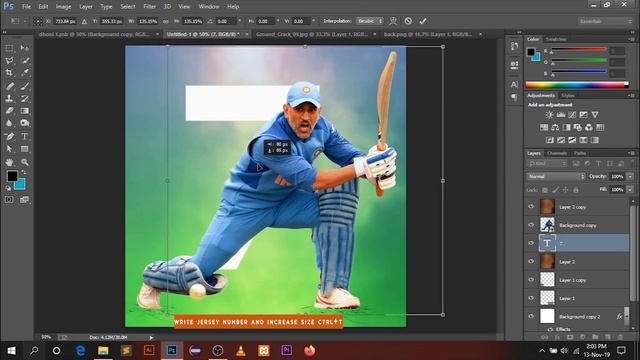
Task: Hide the Background copy 2 layer
Action: point(531,316)
